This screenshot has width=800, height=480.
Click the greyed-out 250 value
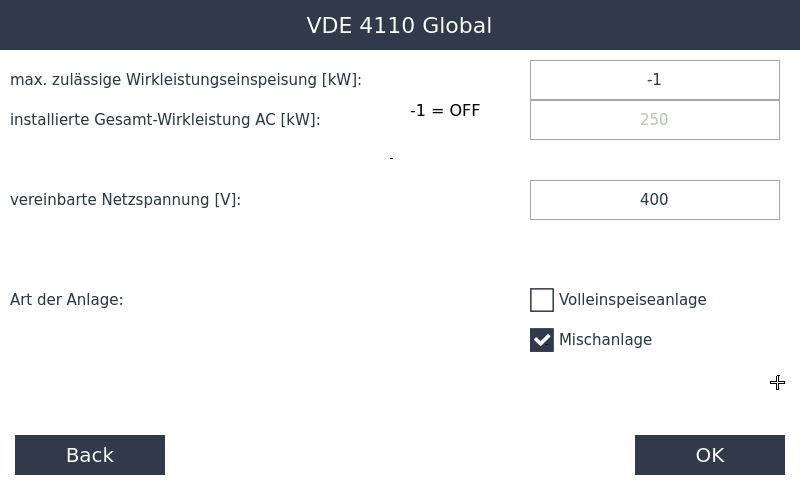pos(654,120)
